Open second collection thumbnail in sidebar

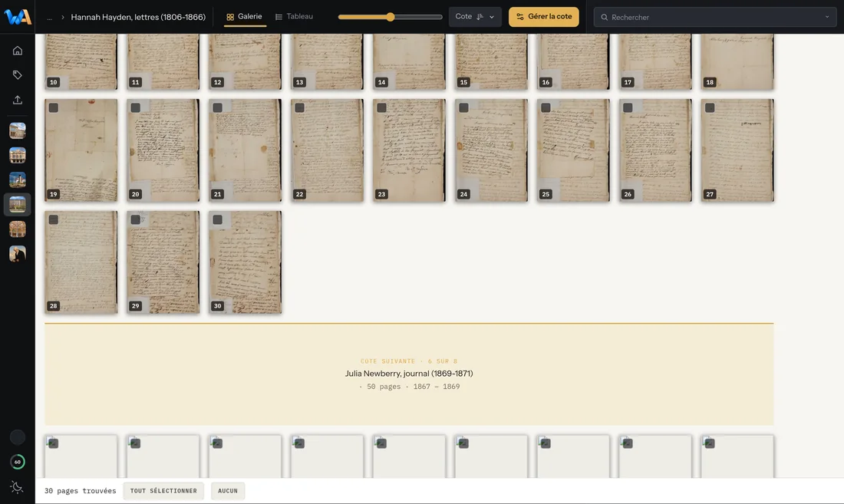(17, 156)
